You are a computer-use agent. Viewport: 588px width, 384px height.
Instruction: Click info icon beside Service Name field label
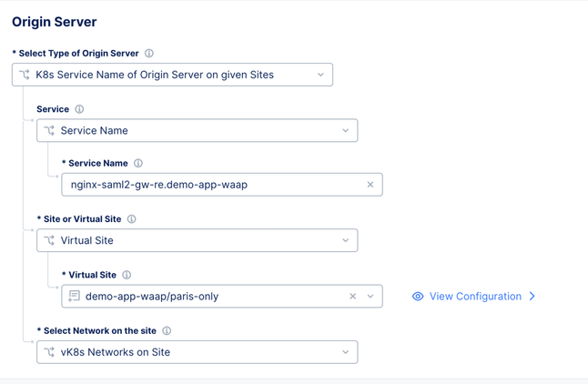(x=138, y=164)
